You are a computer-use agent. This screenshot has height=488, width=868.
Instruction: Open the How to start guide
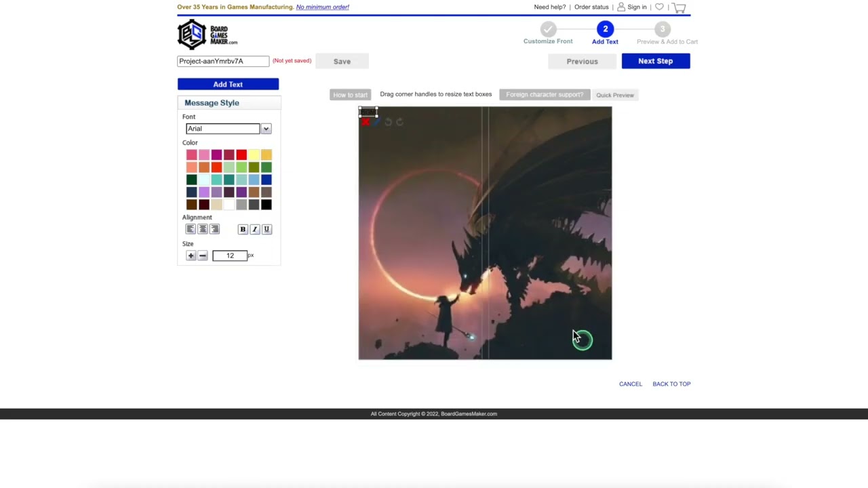tap(350, 95)
